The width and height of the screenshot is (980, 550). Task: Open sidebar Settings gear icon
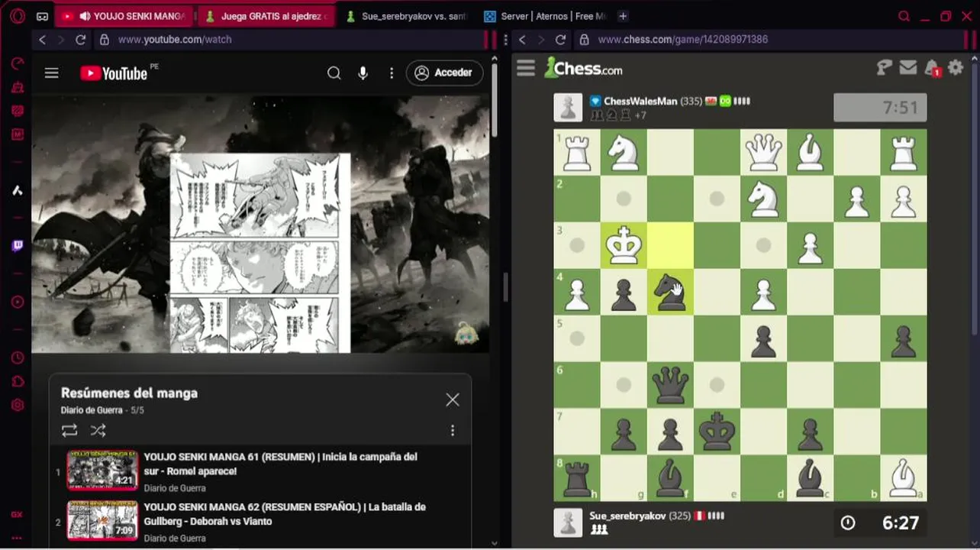(18, 406)
